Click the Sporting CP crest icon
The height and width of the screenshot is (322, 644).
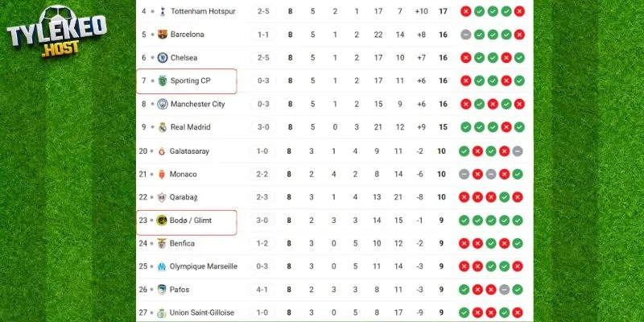pyautogui.click(x=162, y=80)
